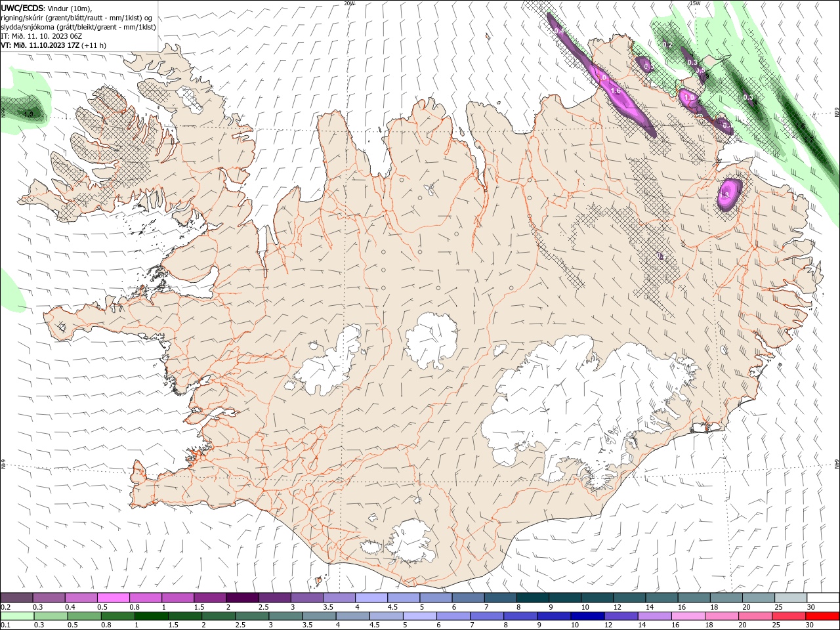Click the dark teal 10 swatch in top legend row
The image size is (840, 630).
click(597, 598)
